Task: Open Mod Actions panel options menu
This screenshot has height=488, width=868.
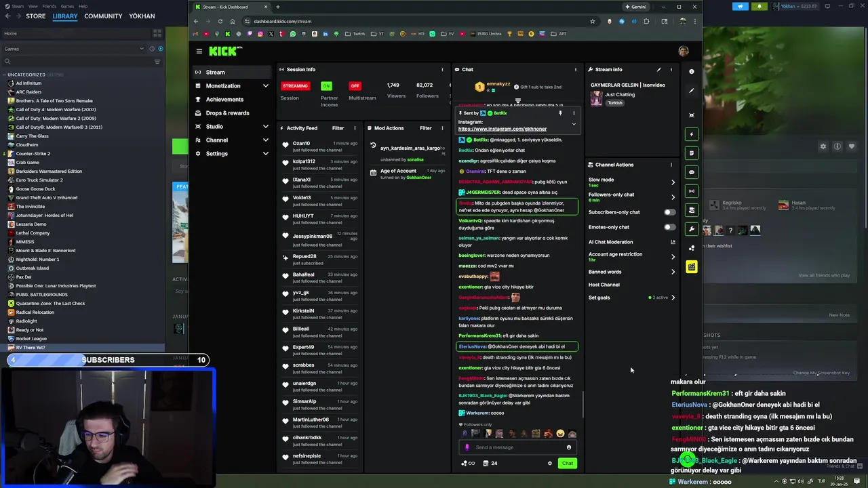Action: click(x=442, y=128)
